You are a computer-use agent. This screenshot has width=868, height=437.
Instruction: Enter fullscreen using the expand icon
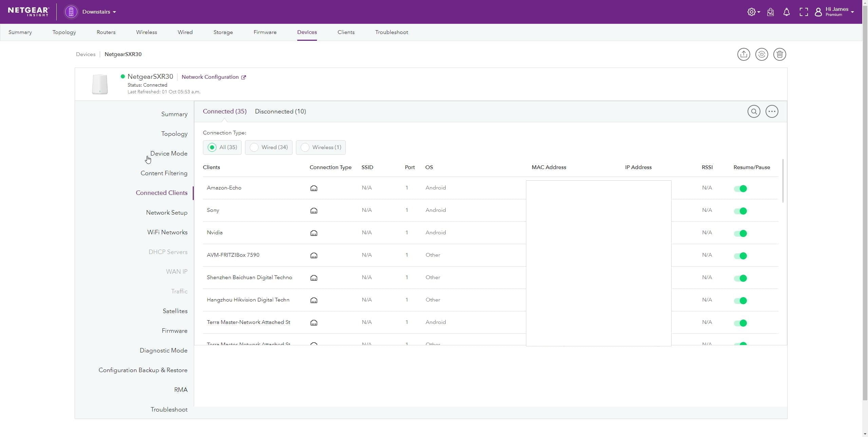point(803,12)
